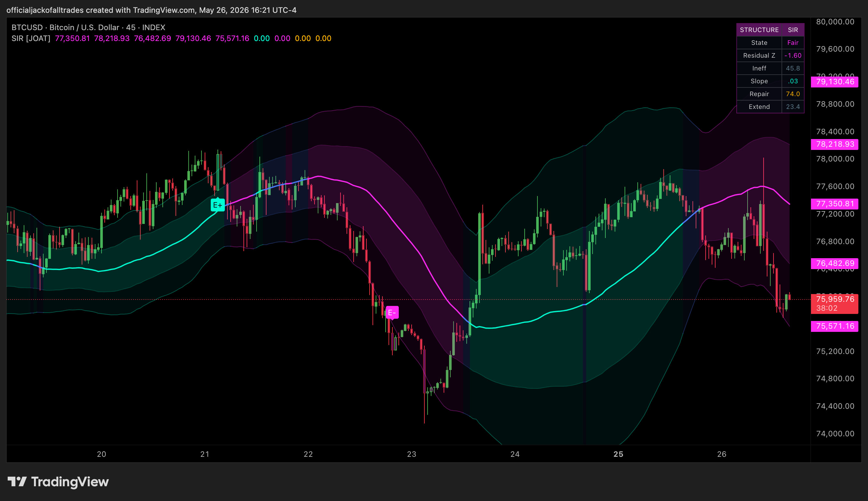The height and width of the screenshot is (501, 868).
Task: Click the countdown timer 38:02
Action: pyautogui.click(x=827, y=308)
